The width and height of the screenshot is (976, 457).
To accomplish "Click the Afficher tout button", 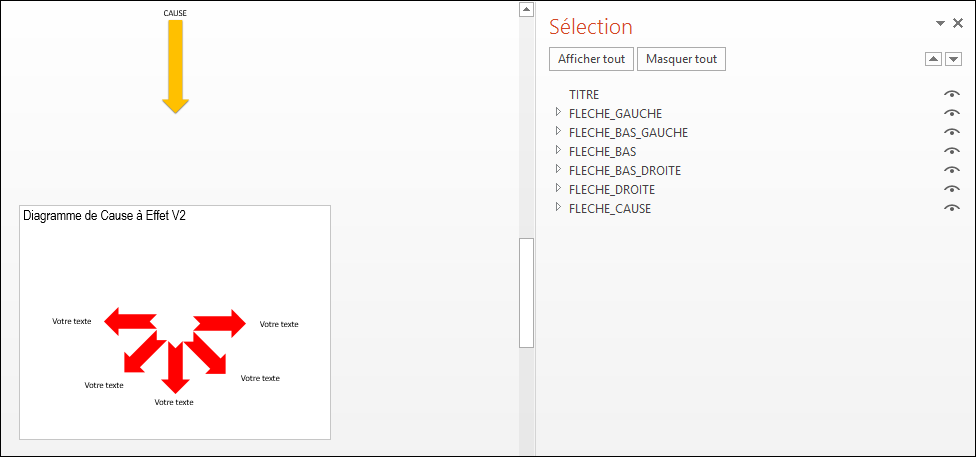I will 591,59.
